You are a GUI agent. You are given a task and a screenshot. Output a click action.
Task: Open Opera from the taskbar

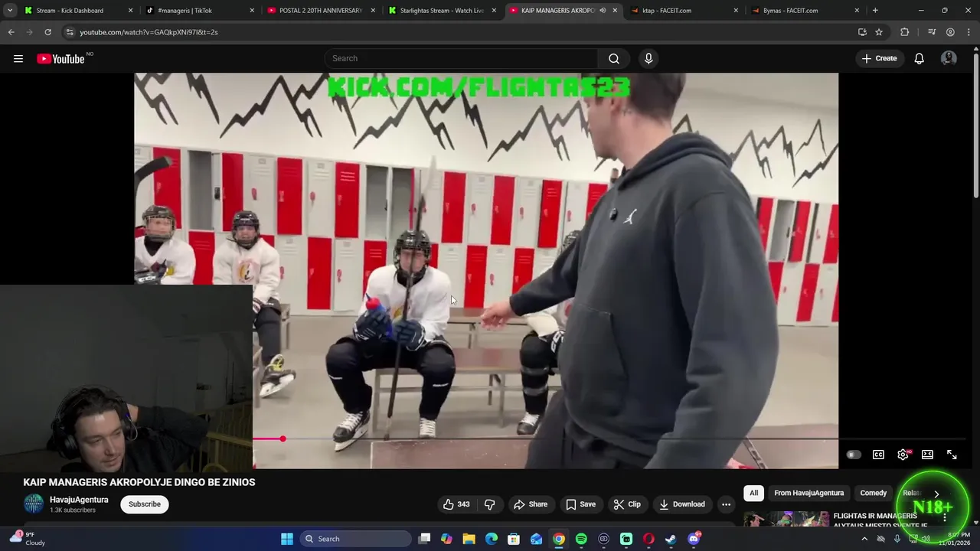pos(648,539)
